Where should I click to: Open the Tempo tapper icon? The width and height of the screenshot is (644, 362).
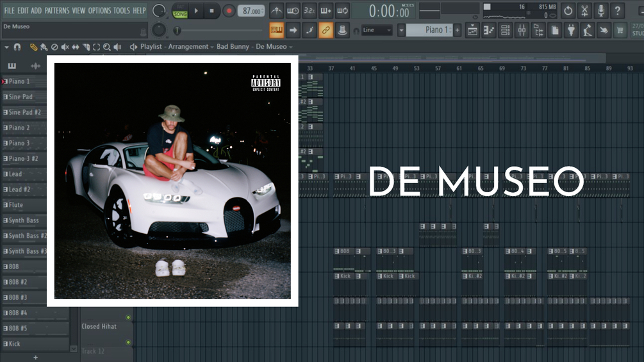[588, 30]
